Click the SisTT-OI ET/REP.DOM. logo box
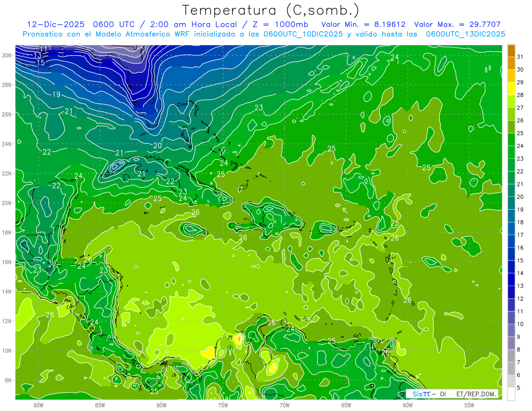Image resolution: width=532 pixels, height=411 pixels. [452, 394]
